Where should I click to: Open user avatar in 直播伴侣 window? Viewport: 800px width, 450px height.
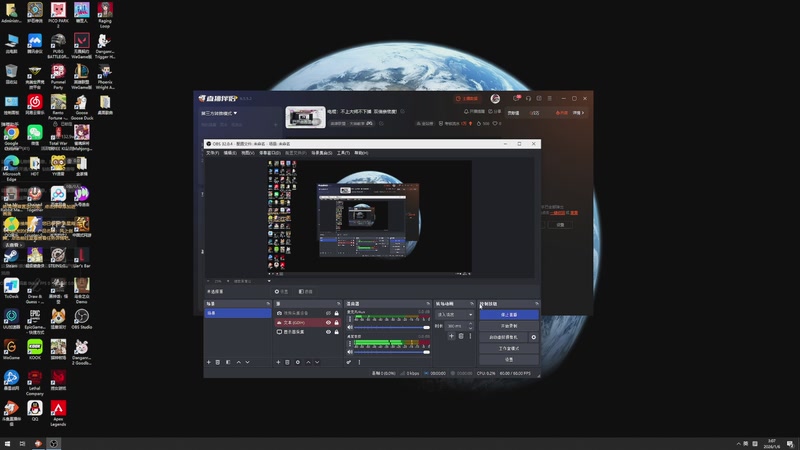[495, 98]
